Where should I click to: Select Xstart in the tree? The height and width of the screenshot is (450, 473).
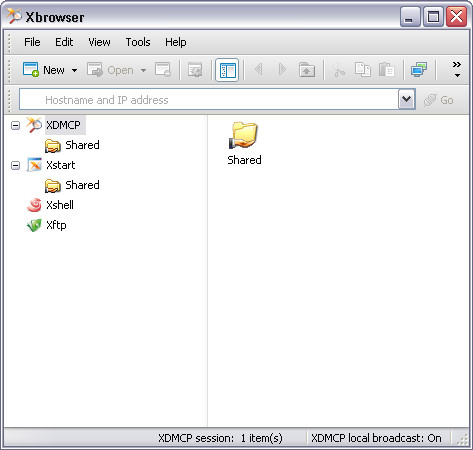[61, 165]
